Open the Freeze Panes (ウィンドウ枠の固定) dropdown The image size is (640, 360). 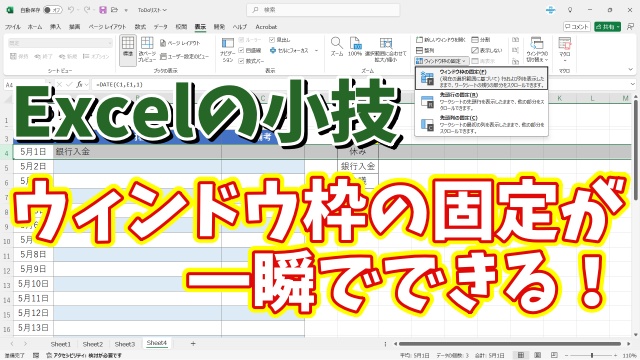point(441,61)
